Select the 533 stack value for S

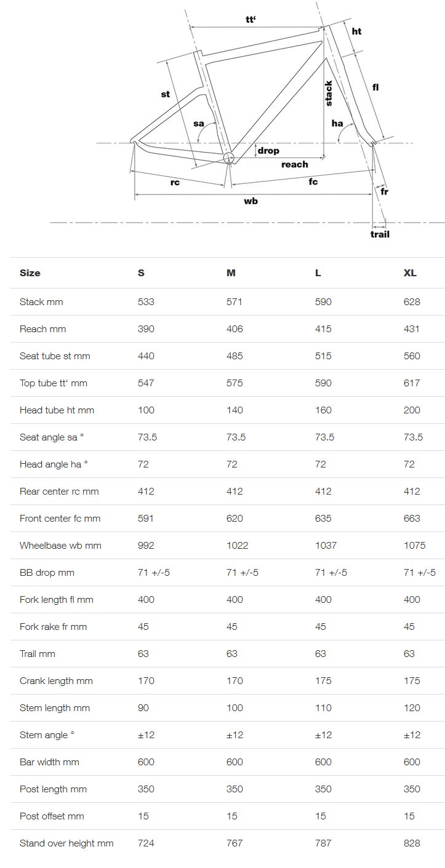146,302
